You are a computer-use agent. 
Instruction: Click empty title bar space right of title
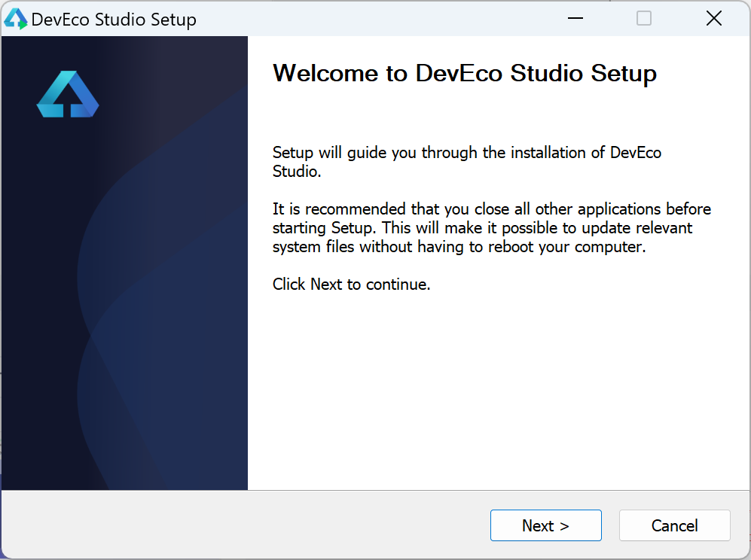377,19
